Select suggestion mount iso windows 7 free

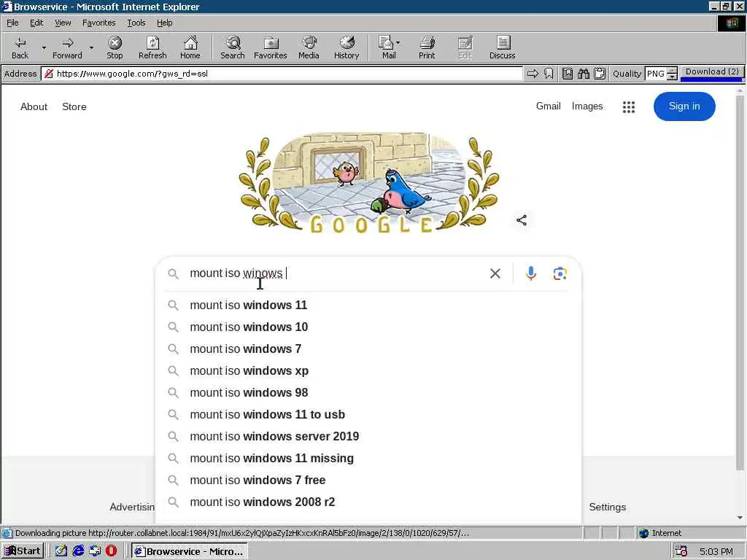(x=368, y=481)
